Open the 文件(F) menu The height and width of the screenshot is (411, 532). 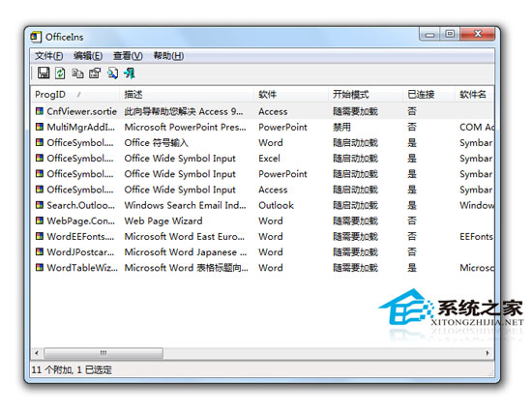click(49, 56)
